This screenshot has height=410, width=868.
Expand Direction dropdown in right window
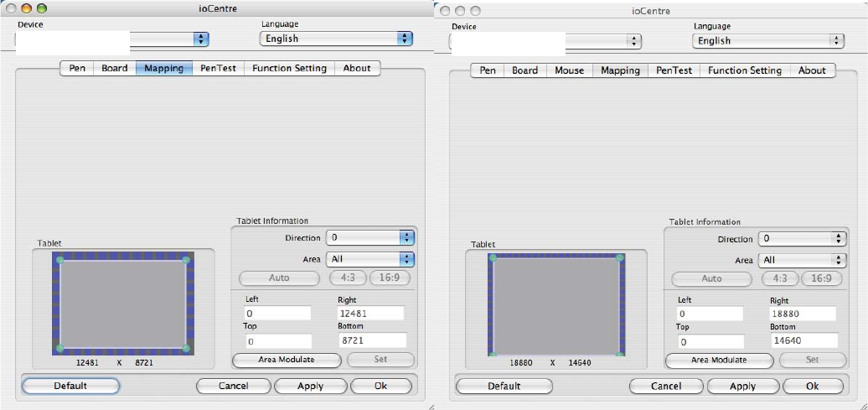pos(803,239)
